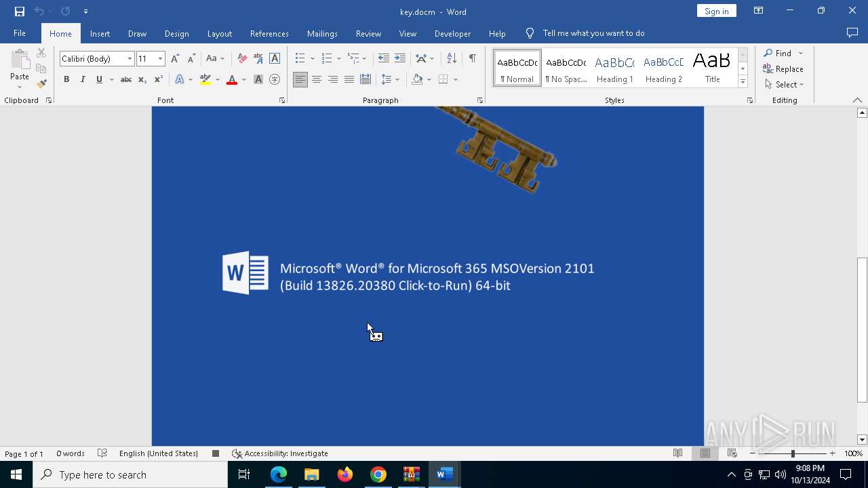Open Microsoft Edge from taskbar
The image size is (868, 488).
(x=279, y=474)
